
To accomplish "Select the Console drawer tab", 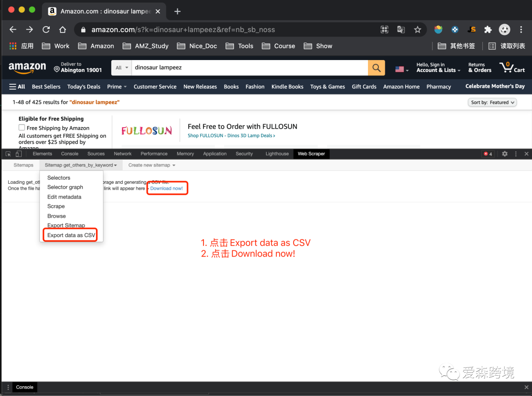I will click(25, 387).
